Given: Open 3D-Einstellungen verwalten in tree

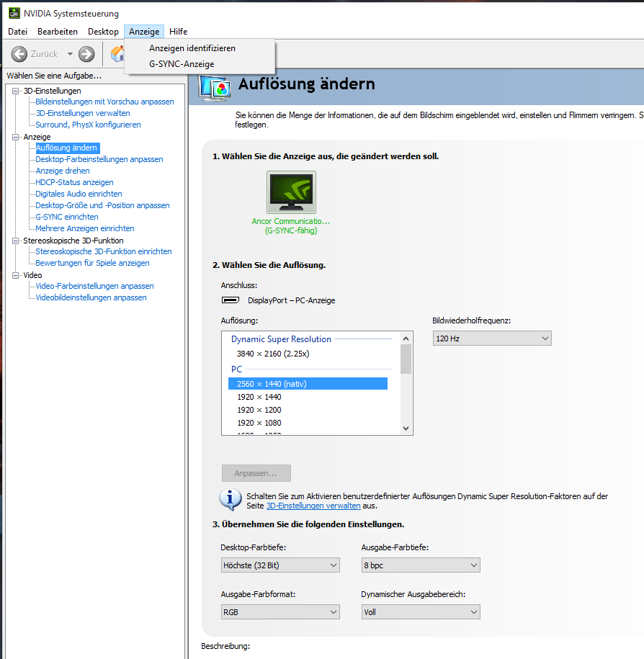Looking at the screenshot, I should [x=83, y=113].
